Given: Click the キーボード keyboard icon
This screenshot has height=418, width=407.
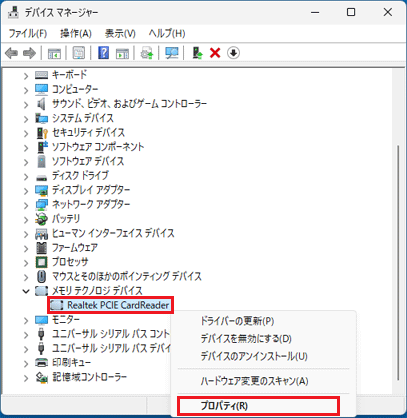Looking at the screenshot, I should [x=41, y=75].
